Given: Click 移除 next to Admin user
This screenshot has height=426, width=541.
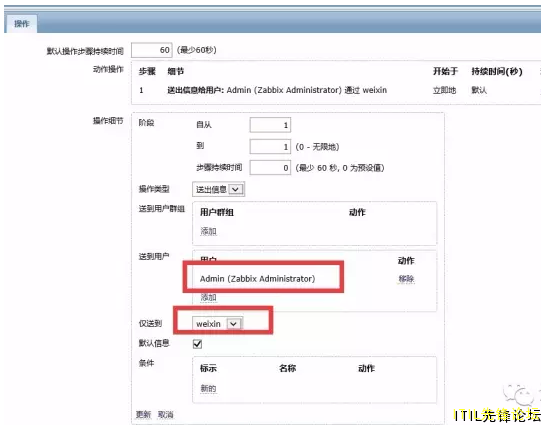Looking at the screenshot, I should point(406,279).
